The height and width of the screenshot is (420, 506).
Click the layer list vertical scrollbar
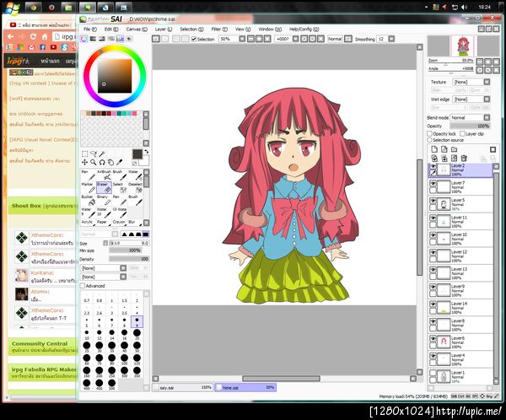497,274
